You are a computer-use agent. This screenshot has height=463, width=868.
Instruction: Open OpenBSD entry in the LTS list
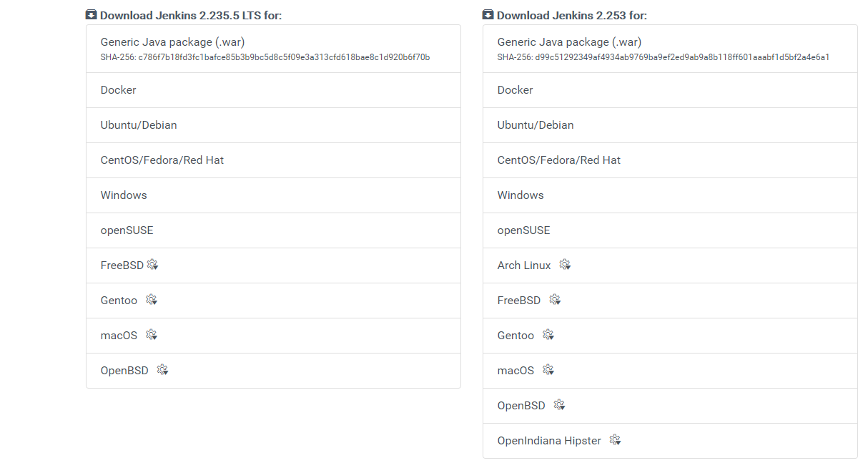click(x=273, y=371)
